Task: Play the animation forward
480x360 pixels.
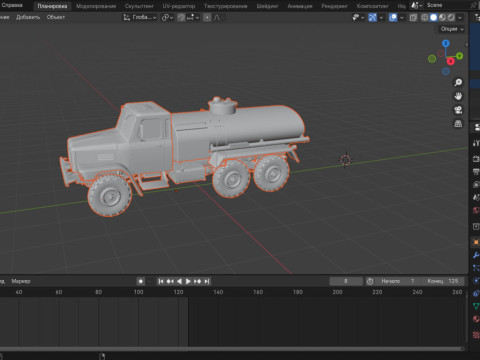Action: click(188, 281)
